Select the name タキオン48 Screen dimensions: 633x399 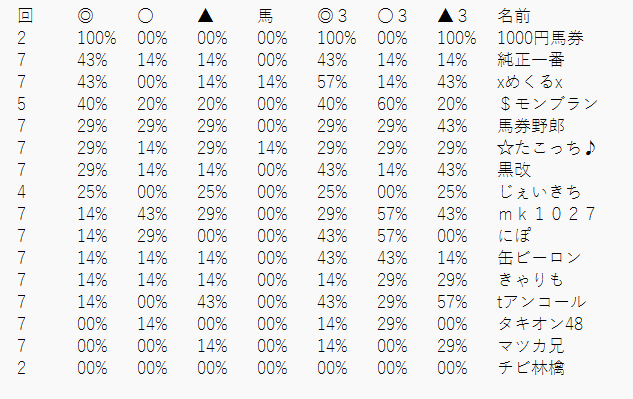coord(541,323)
